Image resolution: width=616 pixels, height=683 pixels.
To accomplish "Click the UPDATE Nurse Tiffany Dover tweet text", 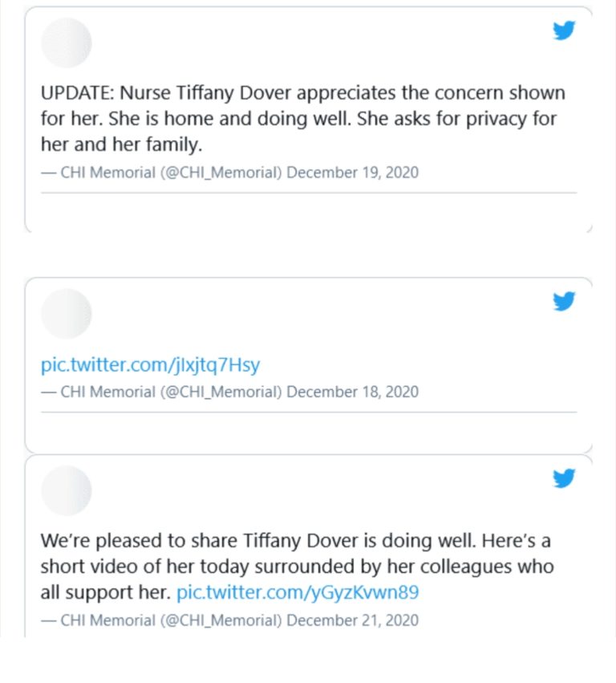I will (303, 119).
